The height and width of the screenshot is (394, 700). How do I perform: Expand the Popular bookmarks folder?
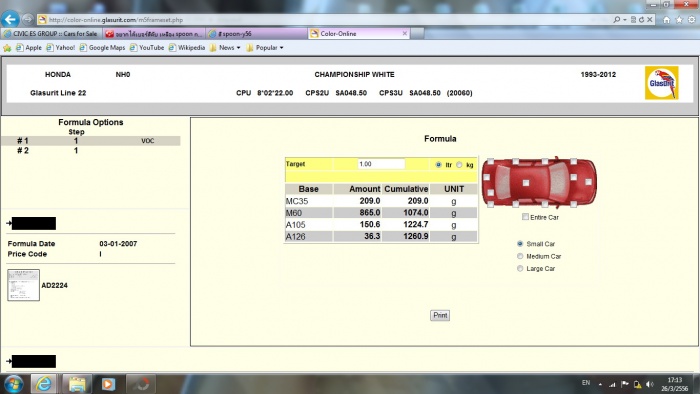tap(264, 47)
